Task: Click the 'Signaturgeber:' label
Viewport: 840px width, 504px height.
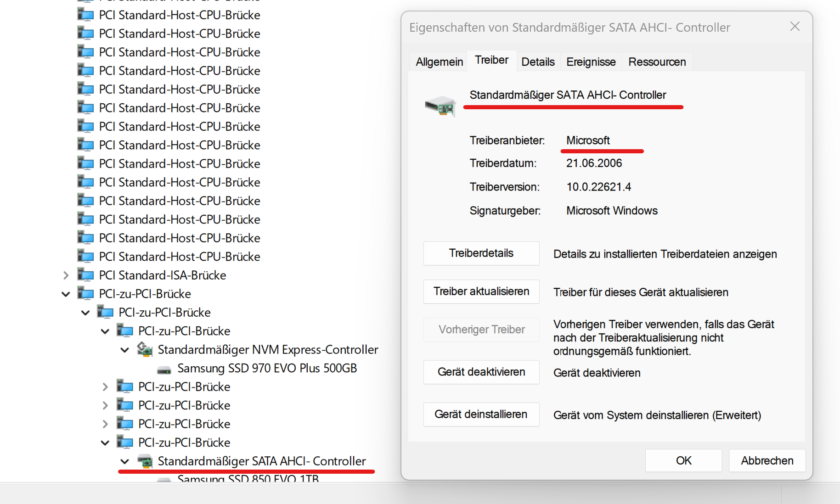Action: point(505,210)
